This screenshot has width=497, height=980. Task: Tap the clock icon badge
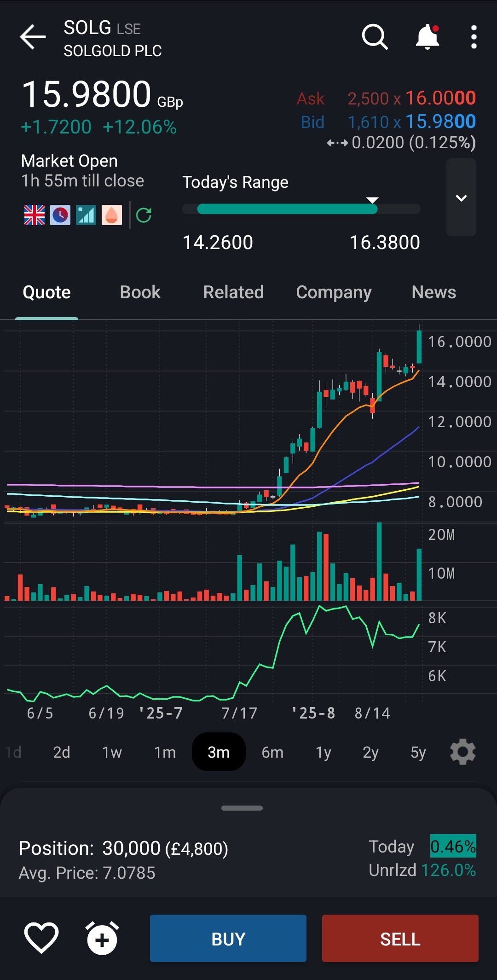pos(60,215)
